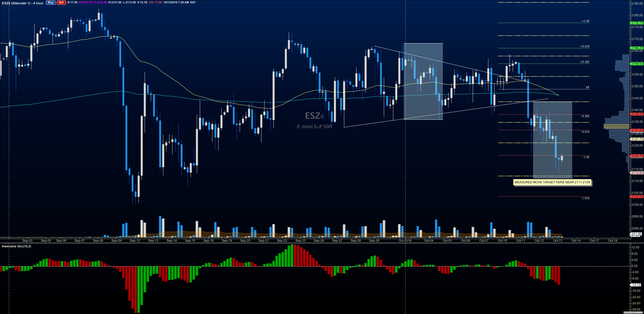Click the highlighted volume profile point-of-control bar

tap(616, 126)
